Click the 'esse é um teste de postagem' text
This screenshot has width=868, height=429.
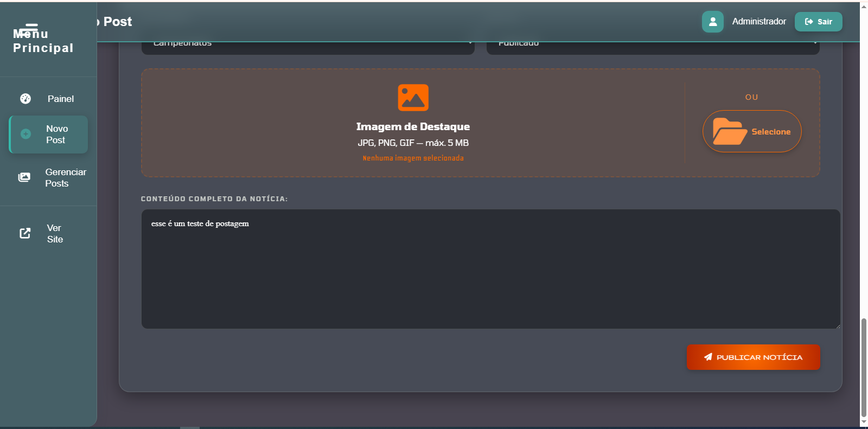pyautogui.click(x=200, y=223)
